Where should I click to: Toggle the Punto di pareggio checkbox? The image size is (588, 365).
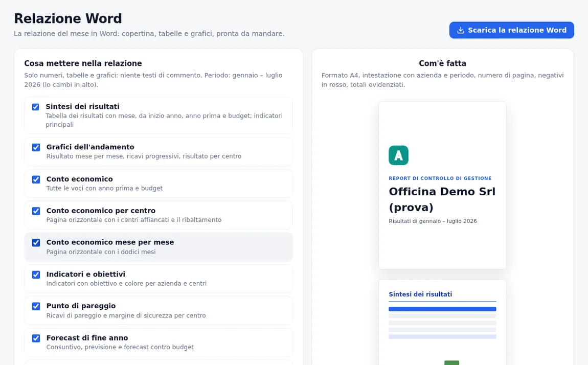pyautogui.click(x=36, y=306)
